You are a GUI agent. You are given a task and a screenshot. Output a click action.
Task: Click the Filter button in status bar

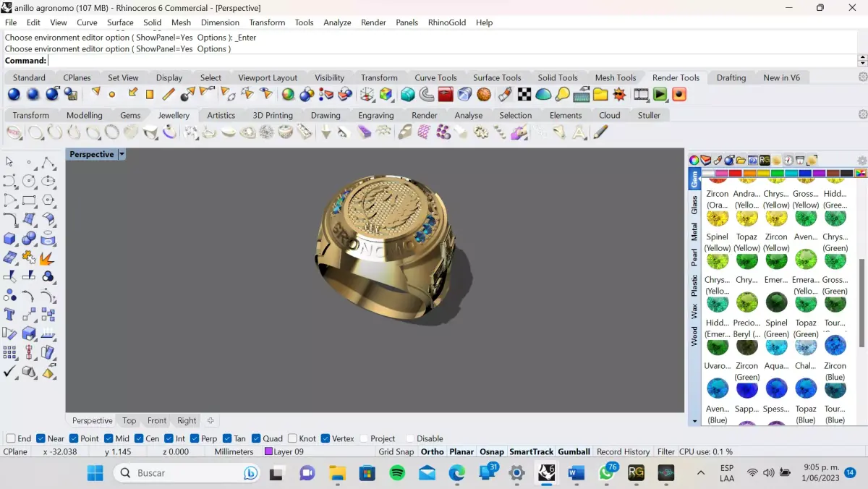tap(665, 451)
